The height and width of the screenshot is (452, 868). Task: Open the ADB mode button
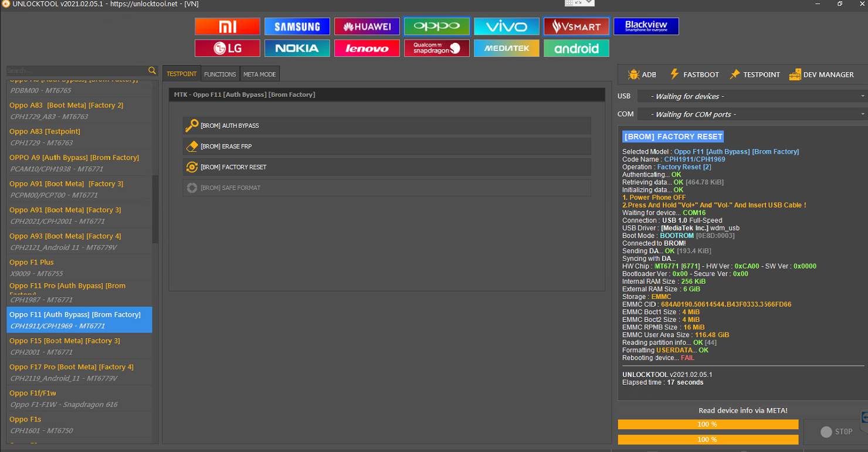point(642,74)
